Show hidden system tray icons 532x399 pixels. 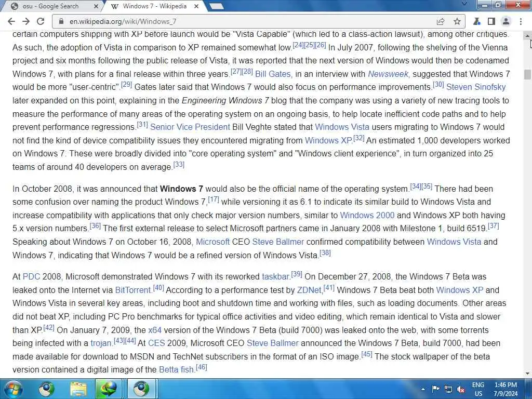point(423,389)
